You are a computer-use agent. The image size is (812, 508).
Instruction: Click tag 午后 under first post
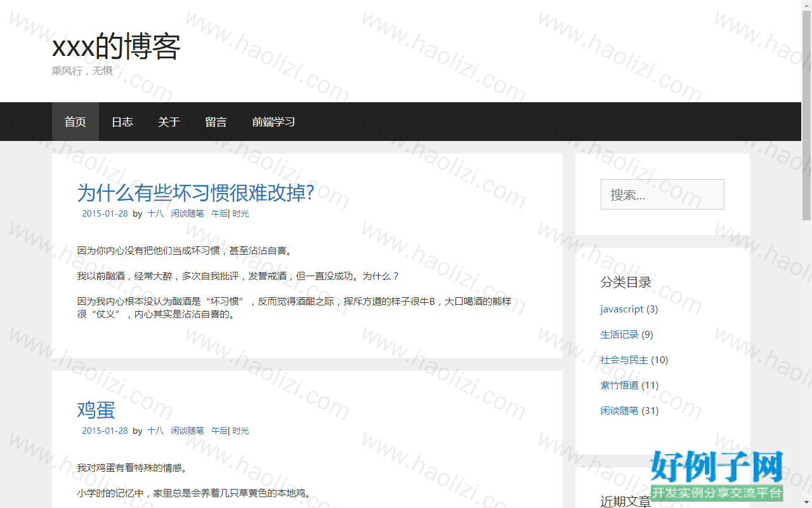[x=219, y=214]
